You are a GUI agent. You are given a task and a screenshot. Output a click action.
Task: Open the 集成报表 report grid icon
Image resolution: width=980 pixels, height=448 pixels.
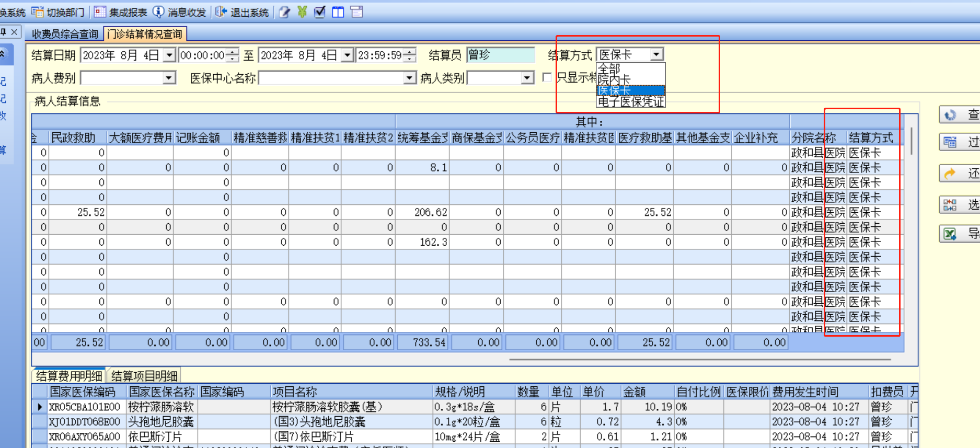[100, 12]
